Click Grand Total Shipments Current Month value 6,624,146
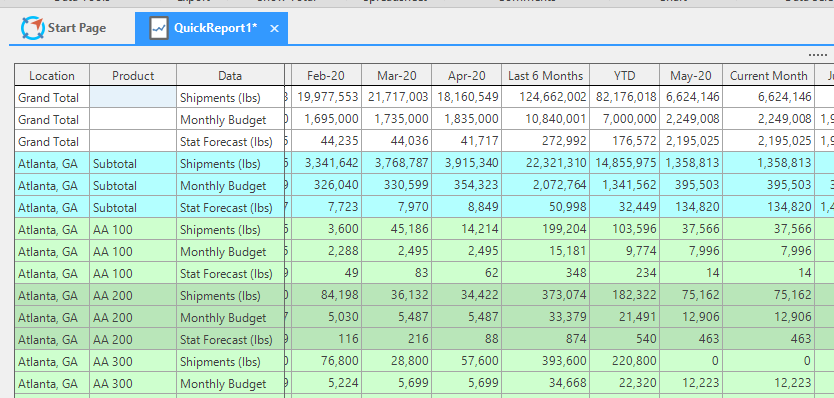 (769, 97)
